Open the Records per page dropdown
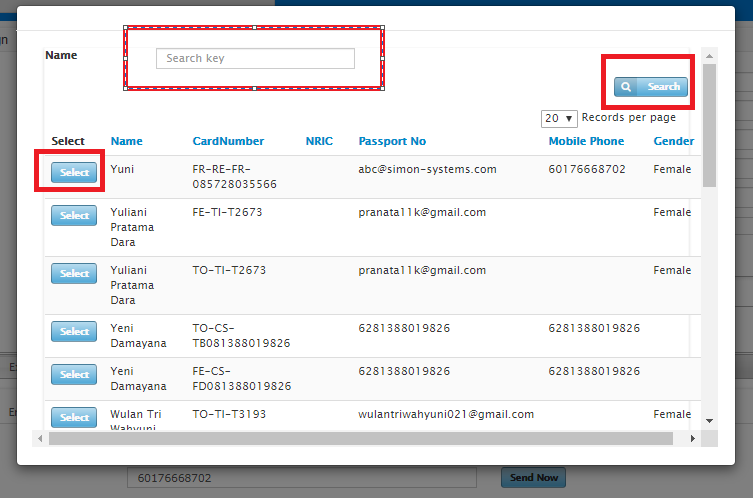 tap(558, 118)
